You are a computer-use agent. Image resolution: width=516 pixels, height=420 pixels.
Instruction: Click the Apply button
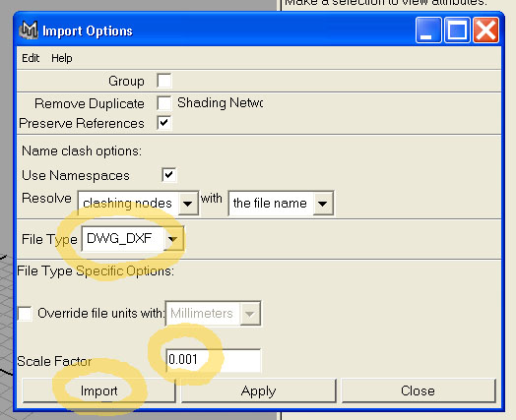coord(258,390)
